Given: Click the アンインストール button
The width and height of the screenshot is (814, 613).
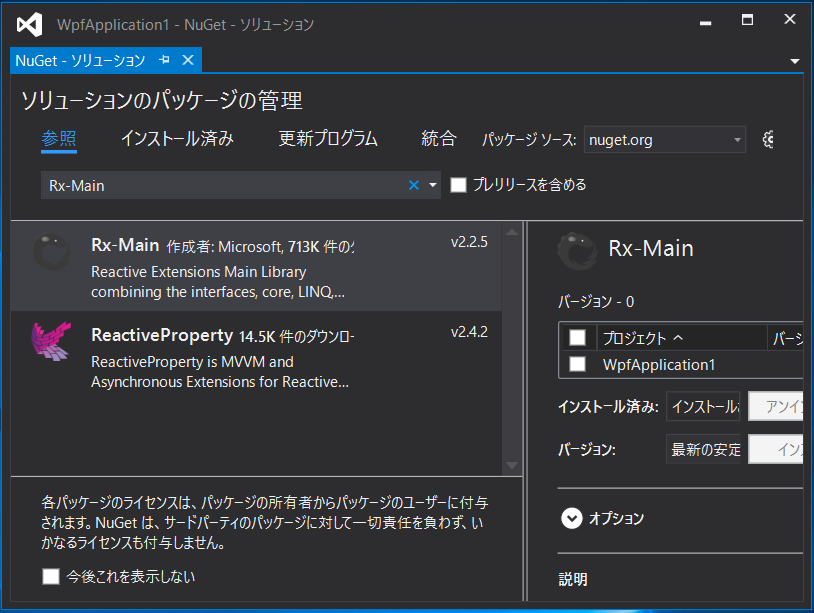Looking at the screenshot, I should click(778, 406).
